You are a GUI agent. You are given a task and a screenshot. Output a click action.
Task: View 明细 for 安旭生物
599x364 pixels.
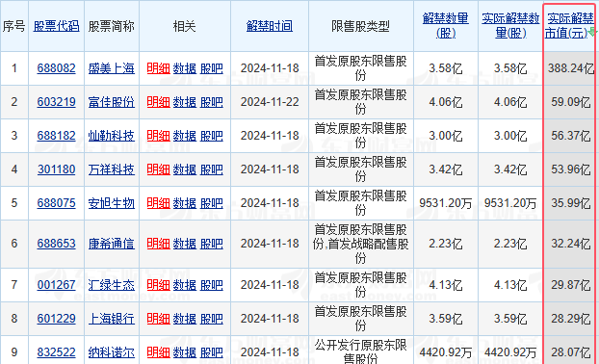(x=158, y=203)
